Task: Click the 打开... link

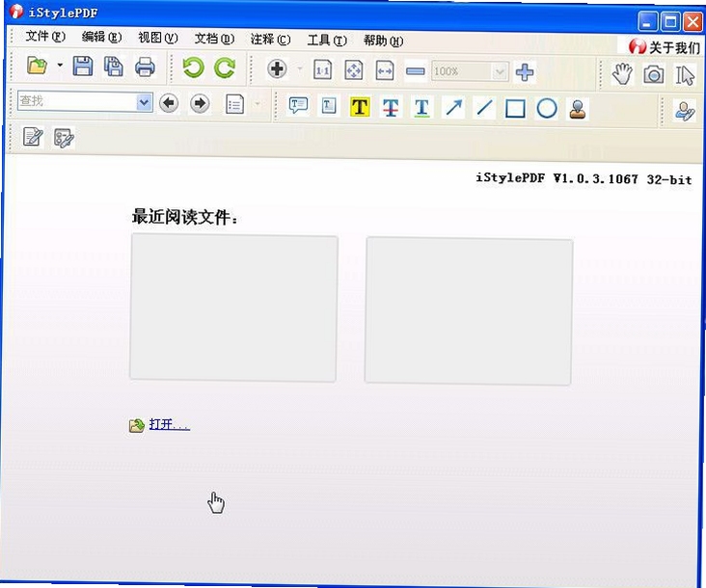Action: pos(170,424)
